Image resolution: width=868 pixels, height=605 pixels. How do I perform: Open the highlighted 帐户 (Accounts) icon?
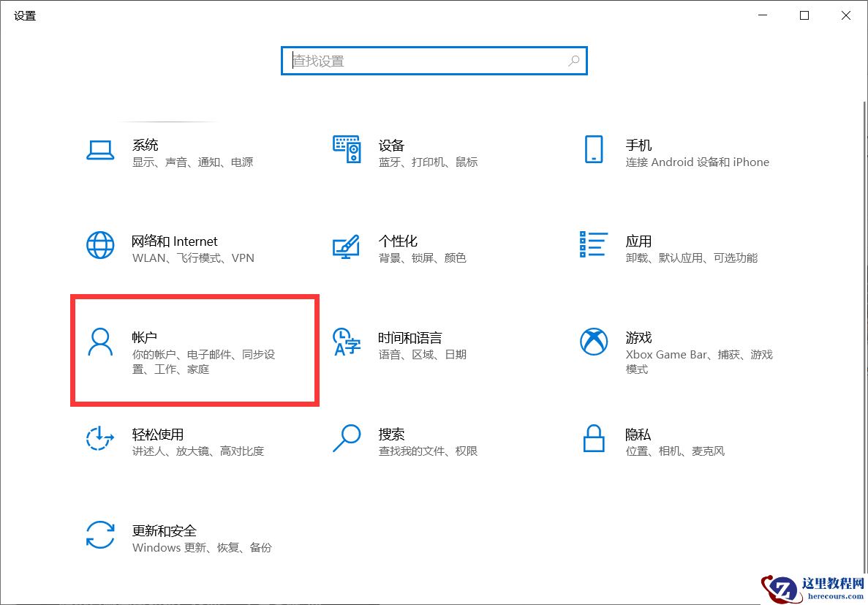tap(100, 342)
